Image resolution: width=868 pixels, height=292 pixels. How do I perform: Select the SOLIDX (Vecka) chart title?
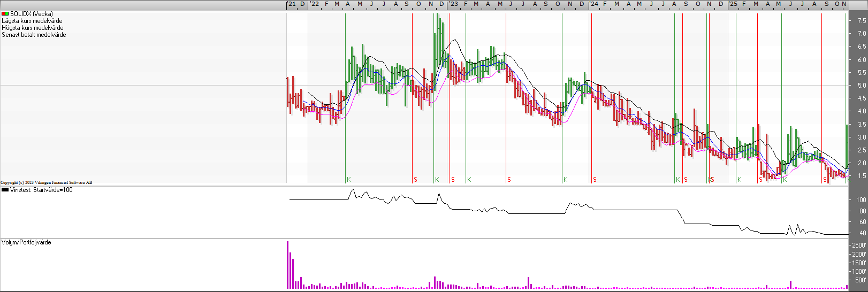coord(32,14)
